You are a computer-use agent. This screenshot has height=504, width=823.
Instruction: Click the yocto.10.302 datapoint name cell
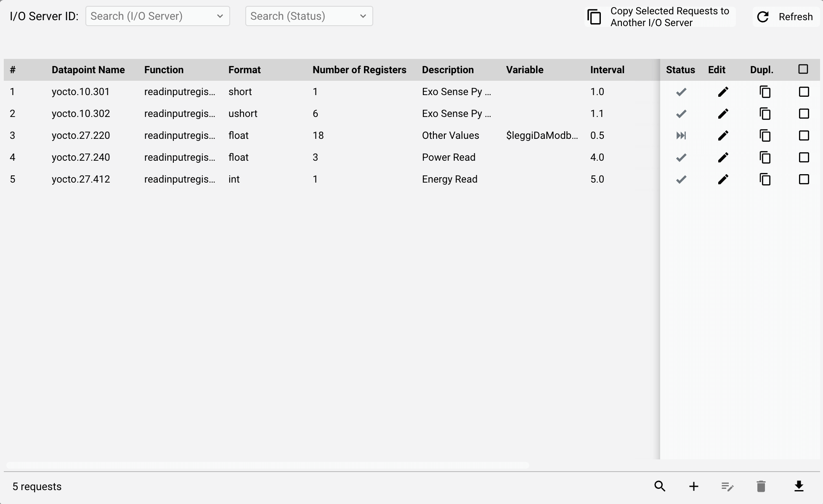[81, 114]
